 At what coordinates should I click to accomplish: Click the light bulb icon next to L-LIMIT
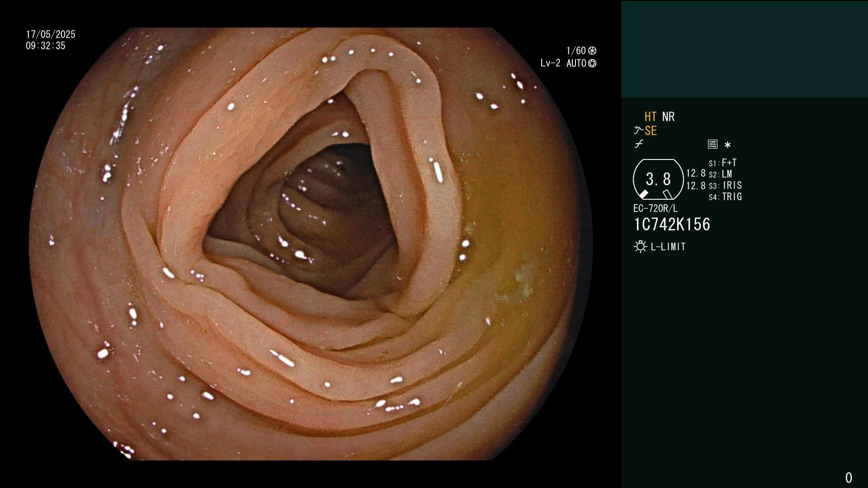point(640,247)
